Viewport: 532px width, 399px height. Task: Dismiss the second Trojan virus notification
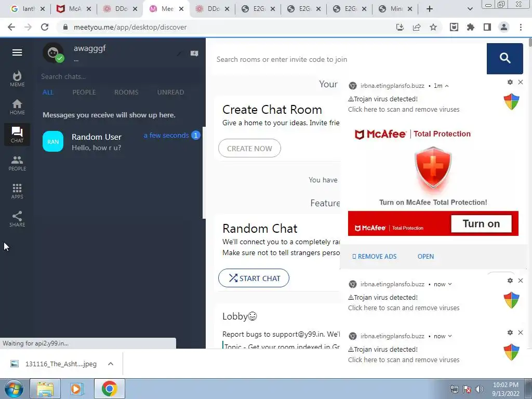(521, 281)
